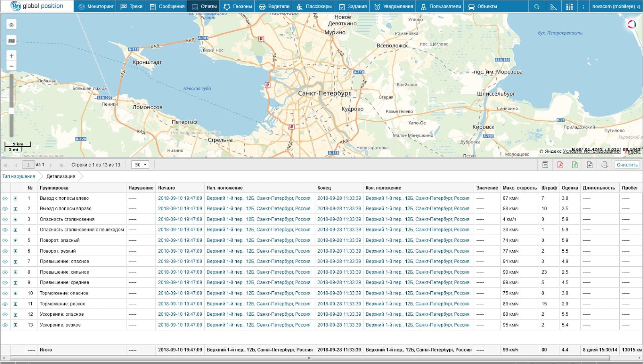Expand row 10 'Торможение: опасное' details
Screen dimensions: 643x364
[16, 293]
